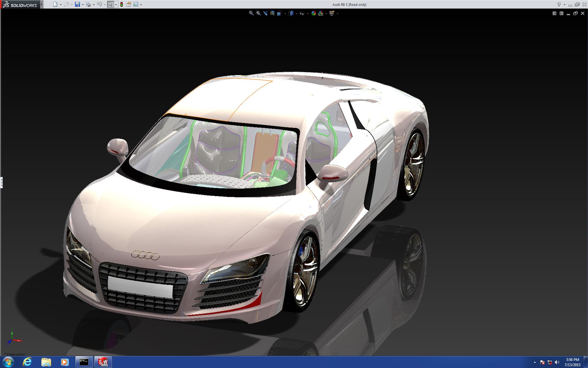Activate the Section View tool
The image size is (588, 368).
(x=272, y=13)
